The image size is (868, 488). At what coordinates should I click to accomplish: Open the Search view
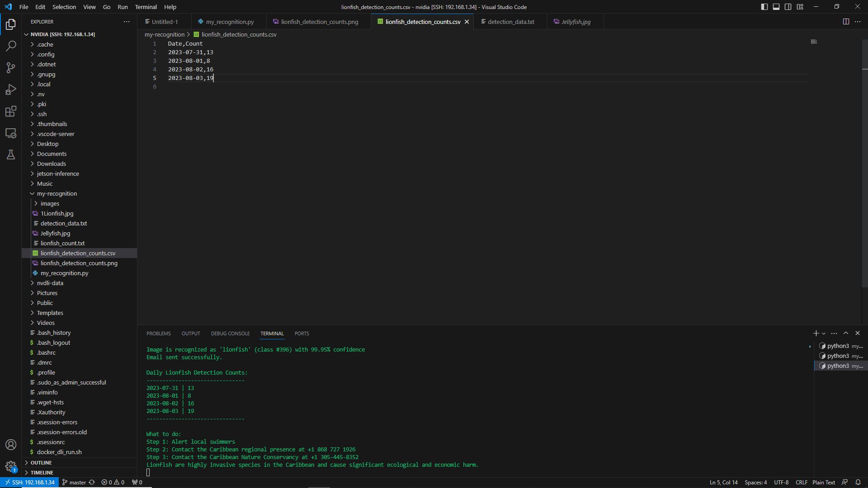click(11, 46)
